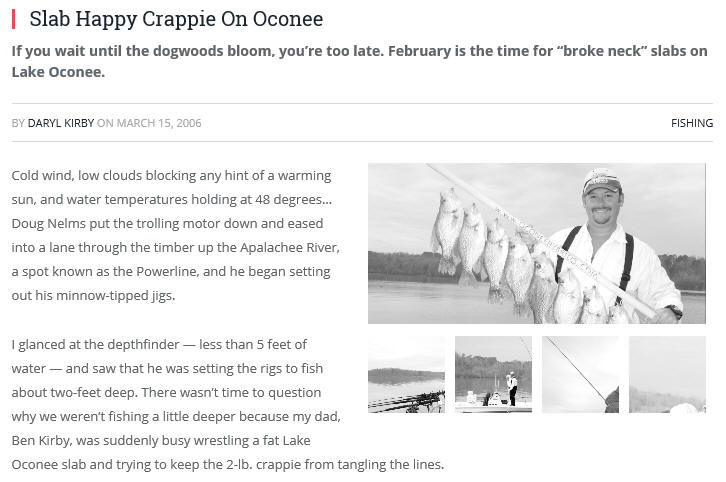
Task: Click the first paragraph starting with Cold wind
Action: (x=175, y=235)
